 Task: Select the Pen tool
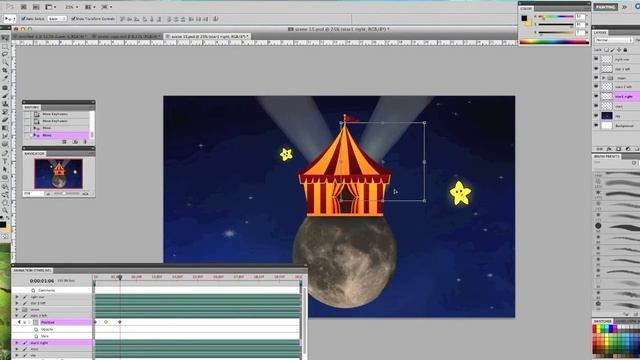5,153
